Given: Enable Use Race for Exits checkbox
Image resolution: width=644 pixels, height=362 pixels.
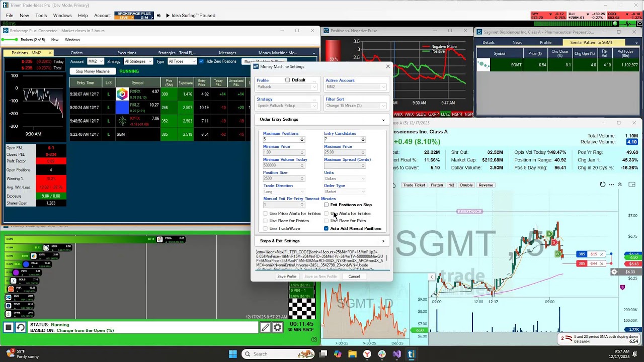Looking at the screenshot, I should 326,221.
